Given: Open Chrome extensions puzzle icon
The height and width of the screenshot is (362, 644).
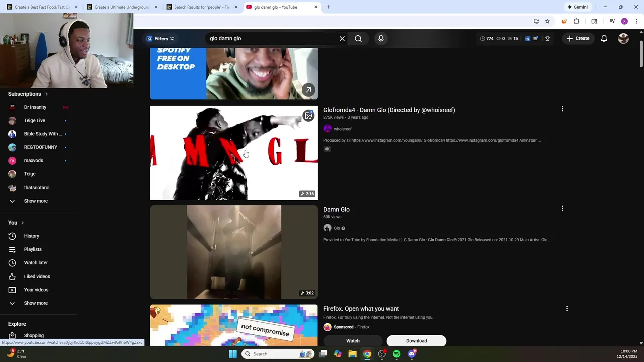Looking at the screenshot, I should coord(577,21).
